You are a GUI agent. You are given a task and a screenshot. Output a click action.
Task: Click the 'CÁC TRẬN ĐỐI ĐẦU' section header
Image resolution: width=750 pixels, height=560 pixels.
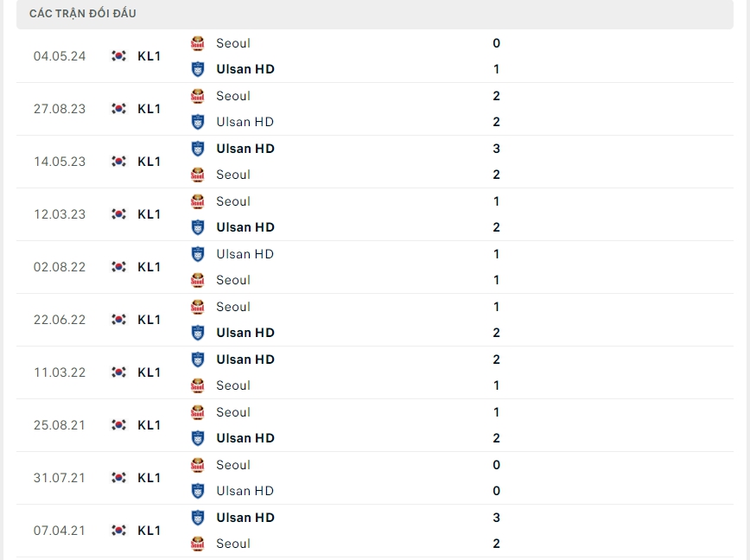click(x=82, y=14)
